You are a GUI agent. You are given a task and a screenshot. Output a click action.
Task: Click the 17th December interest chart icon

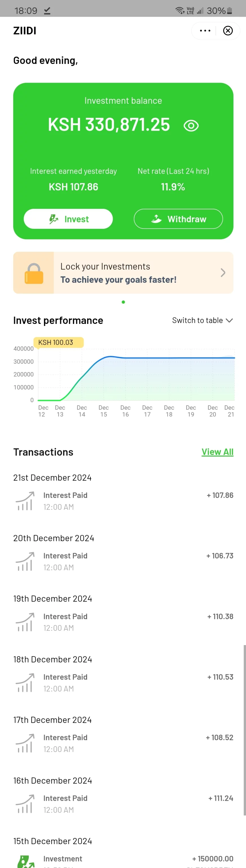click(25, 743)
